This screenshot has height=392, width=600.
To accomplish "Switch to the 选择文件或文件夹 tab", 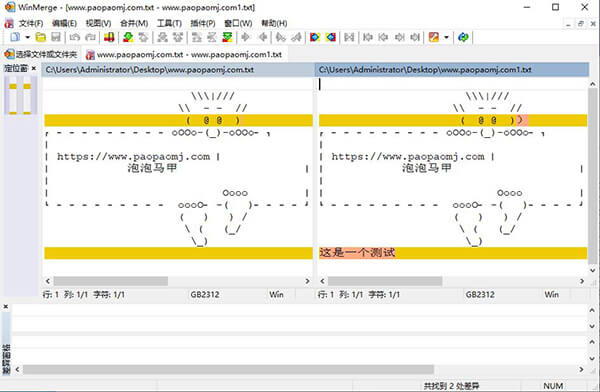I will 41,55.
